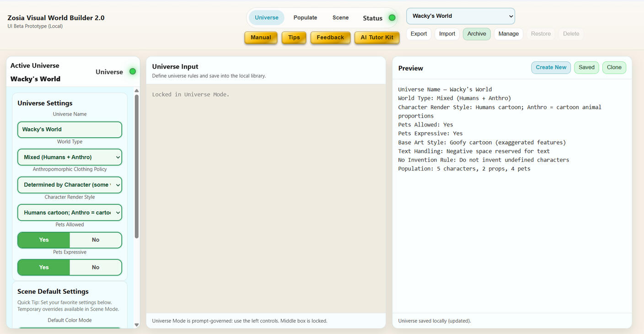Click the Universe Name input field
This screenshot has height=334, width=644.
[70, 129]
